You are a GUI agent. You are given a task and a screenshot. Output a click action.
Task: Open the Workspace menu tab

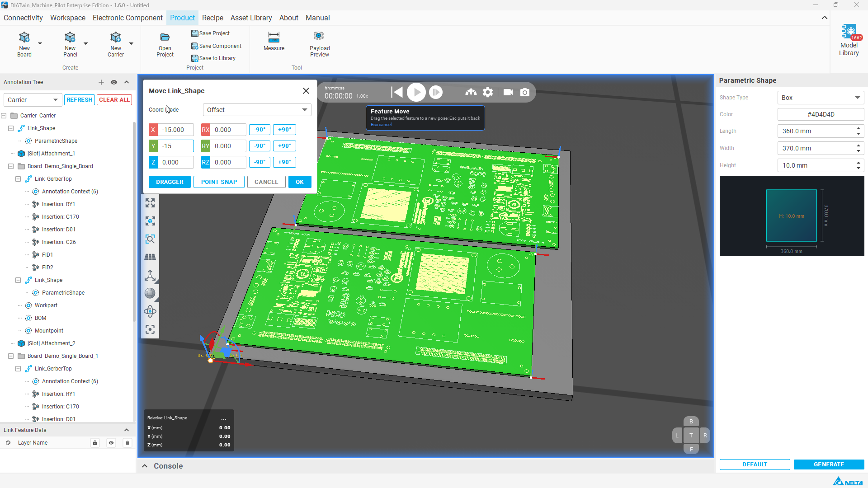point(68,18)
